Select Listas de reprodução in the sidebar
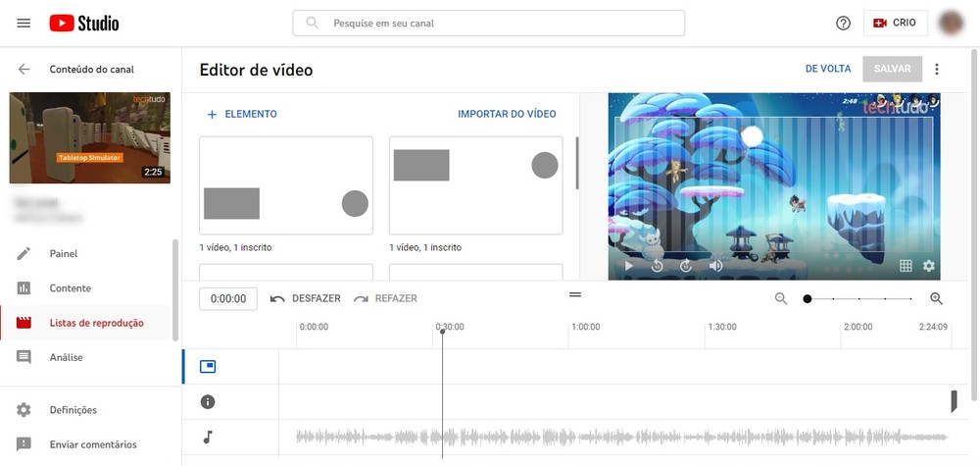Screen dimensions: 980x466 point(85,323)
